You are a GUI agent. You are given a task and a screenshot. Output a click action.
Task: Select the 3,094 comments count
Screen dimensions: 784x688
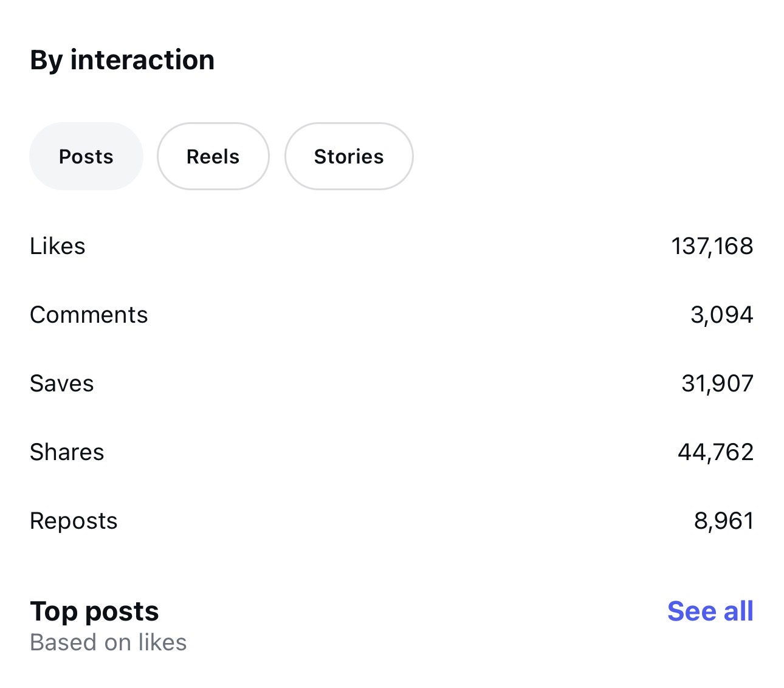click(x=721, y=315)
